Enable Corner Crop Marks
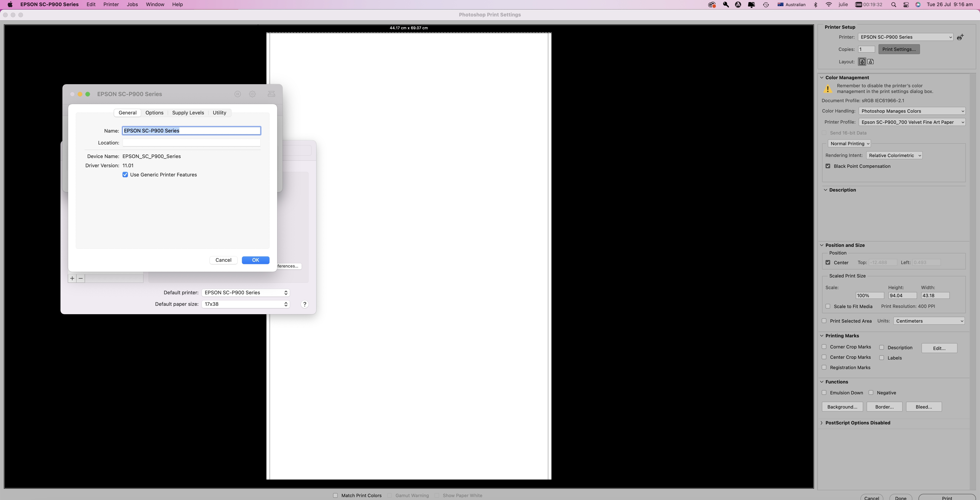The height and width of the screenshot is (500, 980). point(824,346)
